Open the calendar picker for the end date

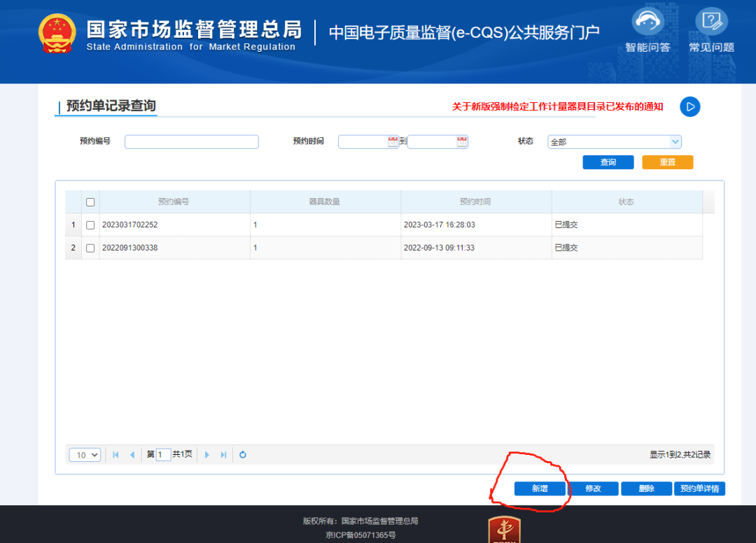461,141
